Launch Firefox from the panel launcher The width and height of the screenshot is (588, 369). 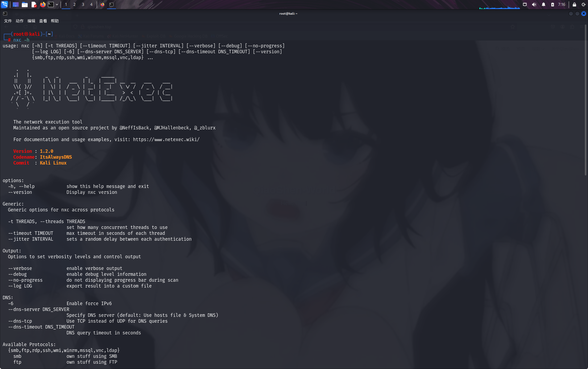[43, 5]
